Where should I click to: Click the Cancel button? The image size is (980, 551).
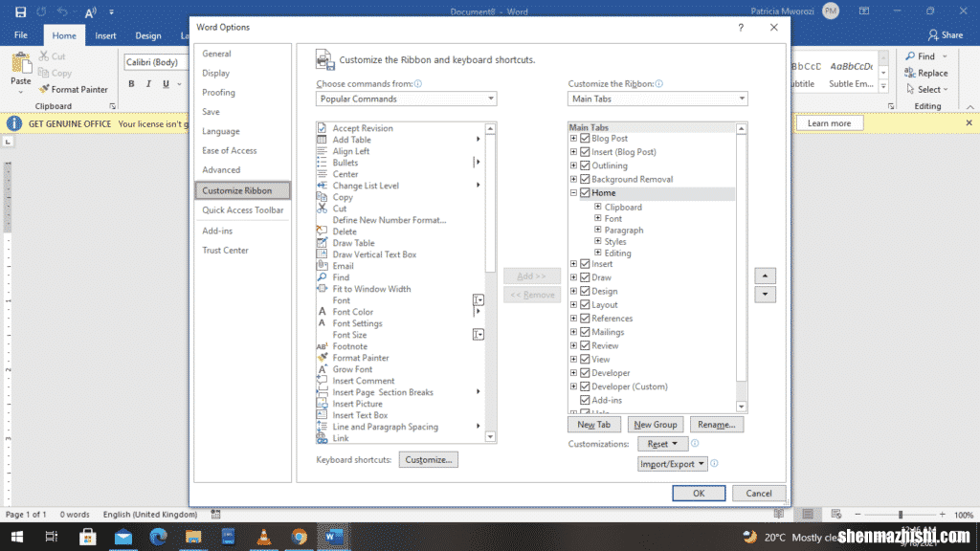point(758,494)
